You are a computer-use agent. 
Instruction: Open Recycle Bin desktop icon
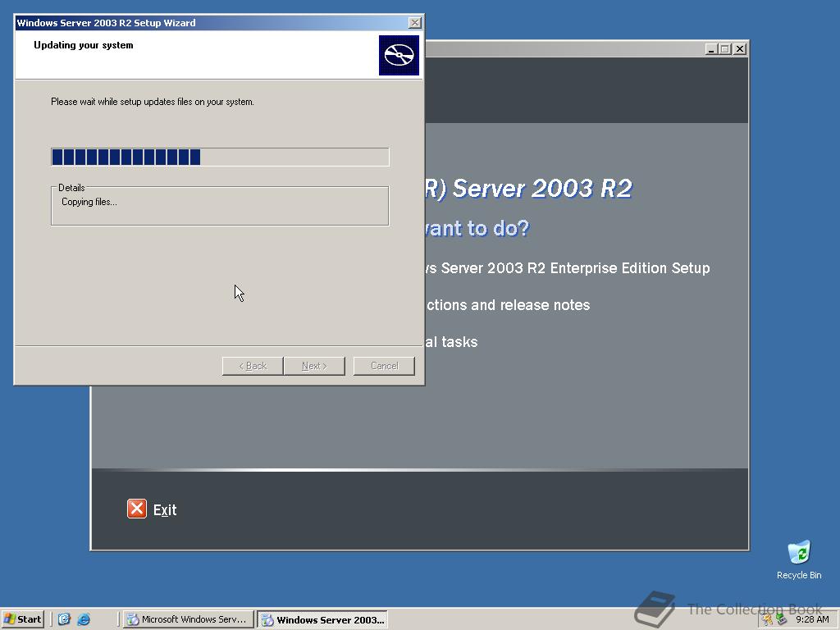(799, 559)
